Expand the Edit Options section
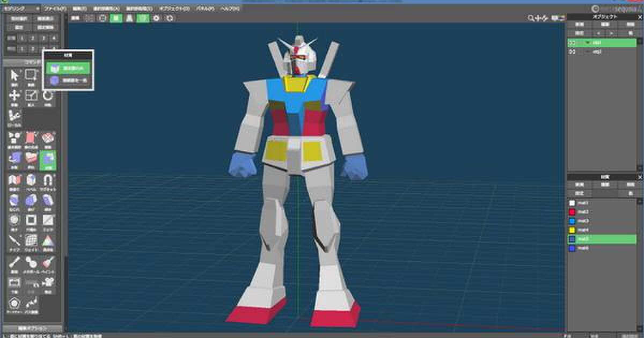Viewport: 644px width, 338px height. (x=33, y=328)
